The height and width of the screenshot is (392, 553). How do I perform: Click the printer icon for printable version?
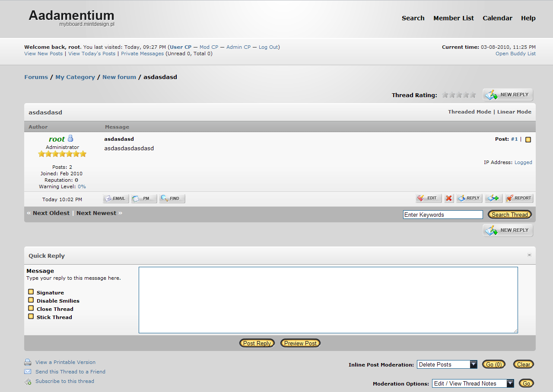pyautogui.click(x=28, y=362)
